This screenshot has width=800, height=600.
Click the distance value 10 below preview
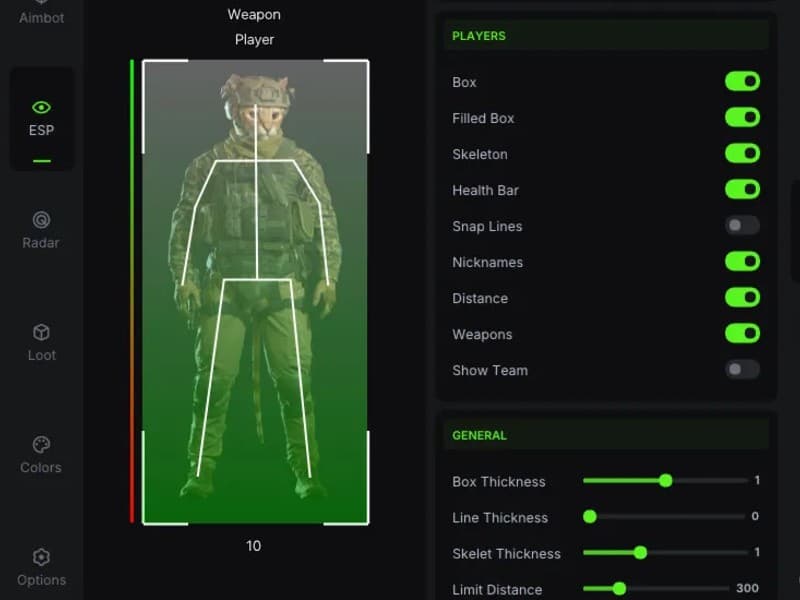pos(254,546)
